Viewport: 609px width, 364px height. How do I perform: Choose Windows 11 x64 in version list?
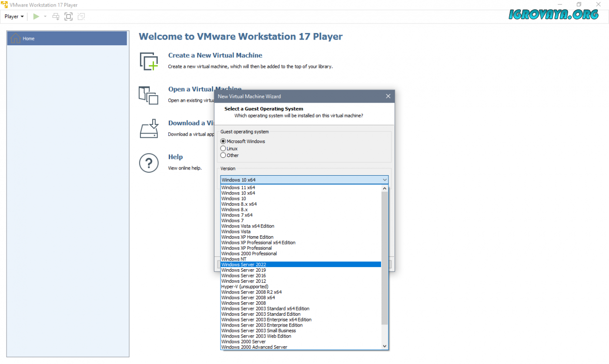(238, 187)
